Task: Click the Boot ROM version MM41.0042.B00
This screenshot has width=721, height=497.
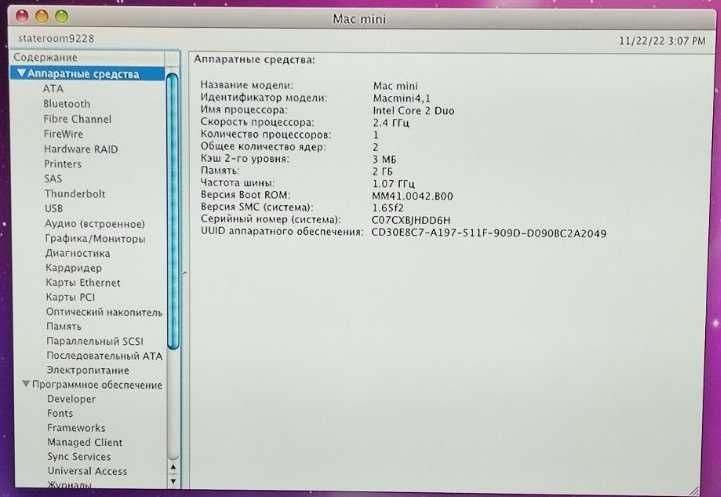Action: pos(412,196)
